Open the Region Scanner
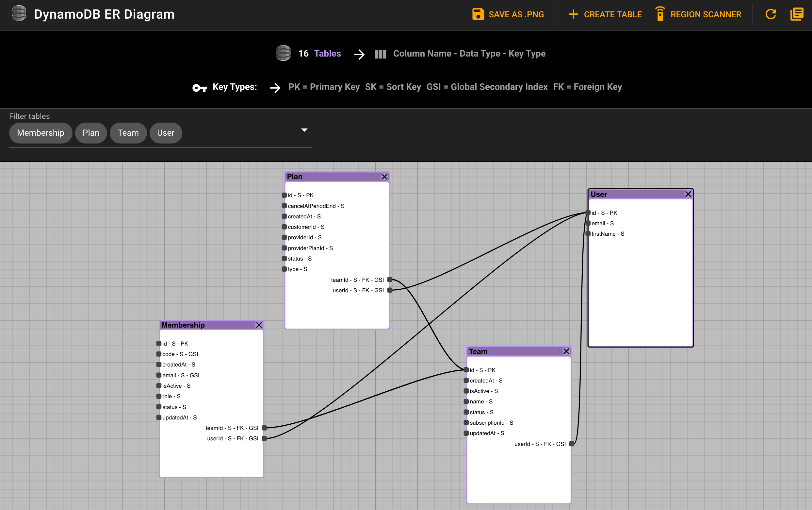The height and width of the screenshot is (510, 812). coord(698,14)
